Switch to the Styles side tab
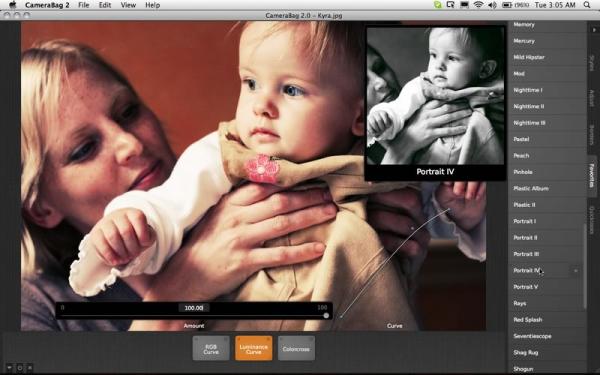 (x=592, y=63)
